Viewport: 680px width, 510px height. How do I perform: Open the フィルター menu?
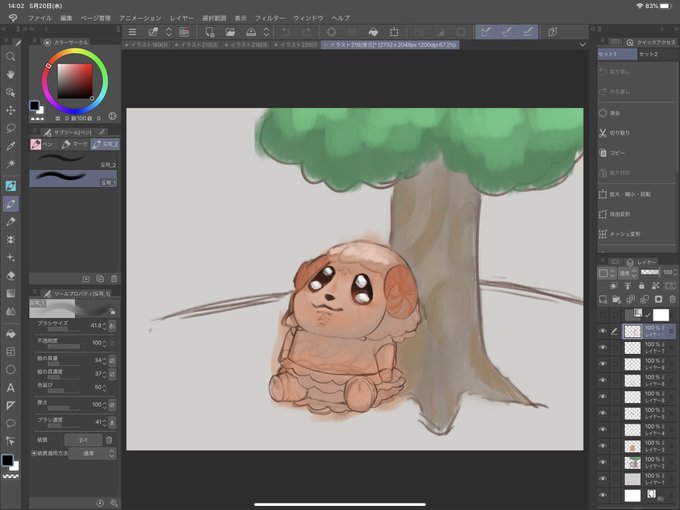click(270, 18)
